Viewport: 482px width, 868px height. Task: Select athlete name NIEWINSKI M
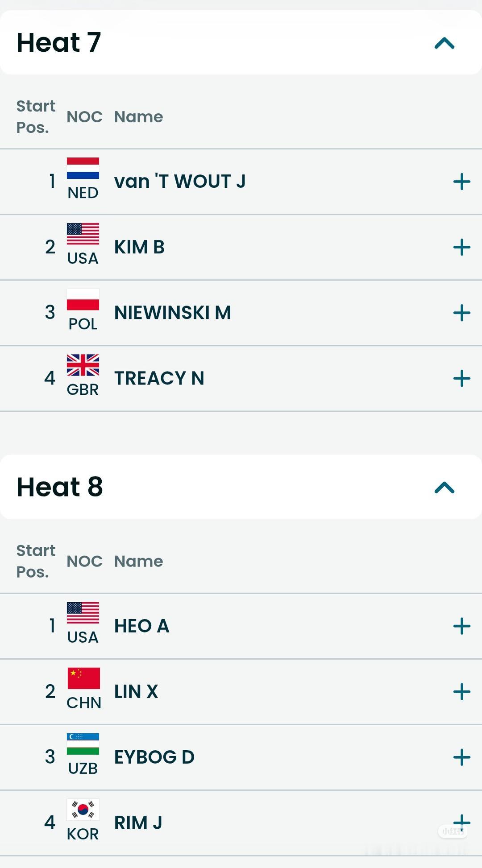172,313
